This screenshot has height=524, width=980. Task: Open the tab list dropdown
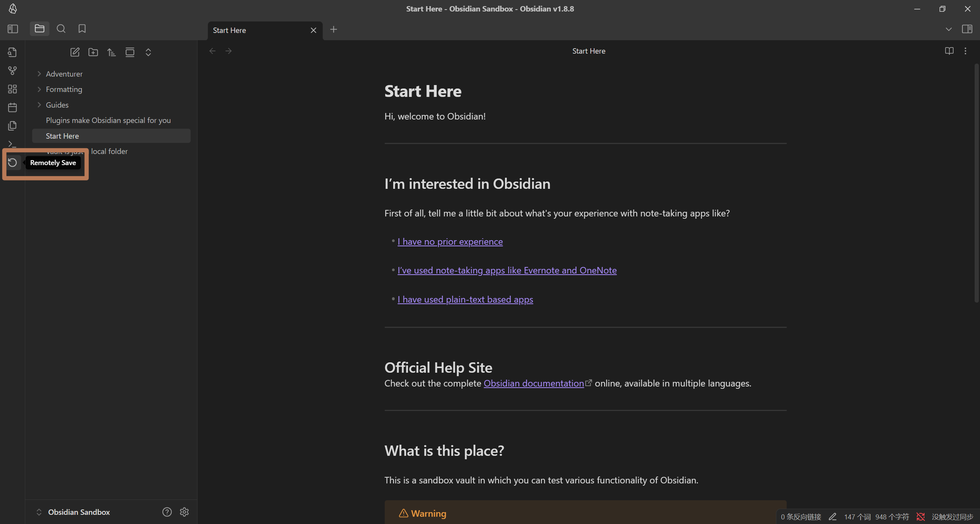pos(948,29)
